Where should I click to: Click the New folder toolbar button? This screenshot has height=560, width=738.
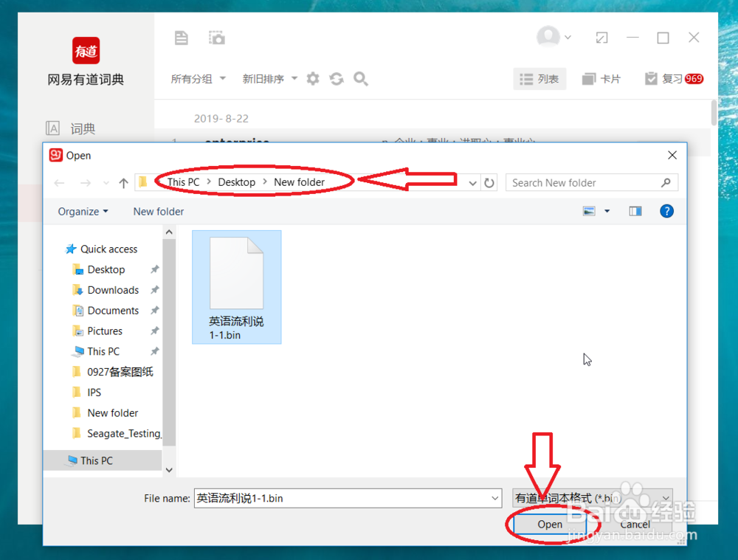tap(159, 211)
